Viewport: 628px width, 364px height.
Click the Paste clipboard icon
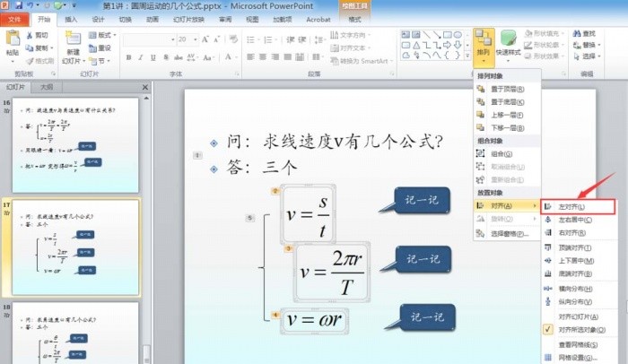pos(13,39)
